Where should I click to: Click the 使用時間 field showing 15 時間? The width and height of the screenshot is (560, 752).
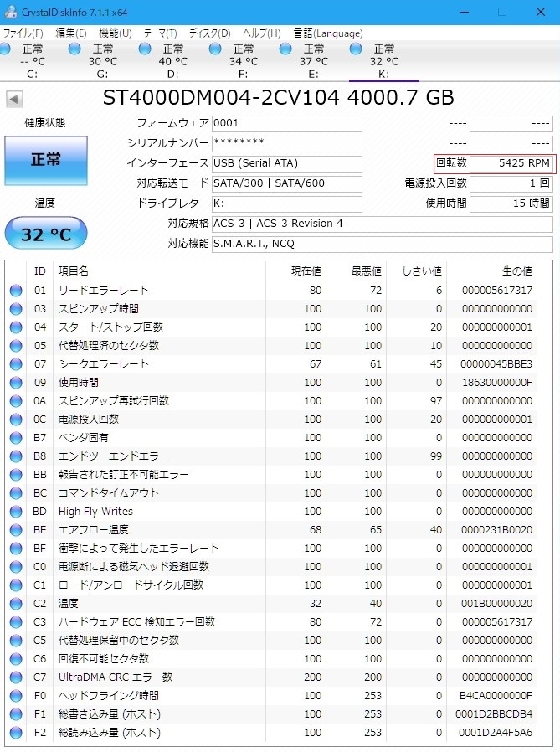(x=511, y=203)
